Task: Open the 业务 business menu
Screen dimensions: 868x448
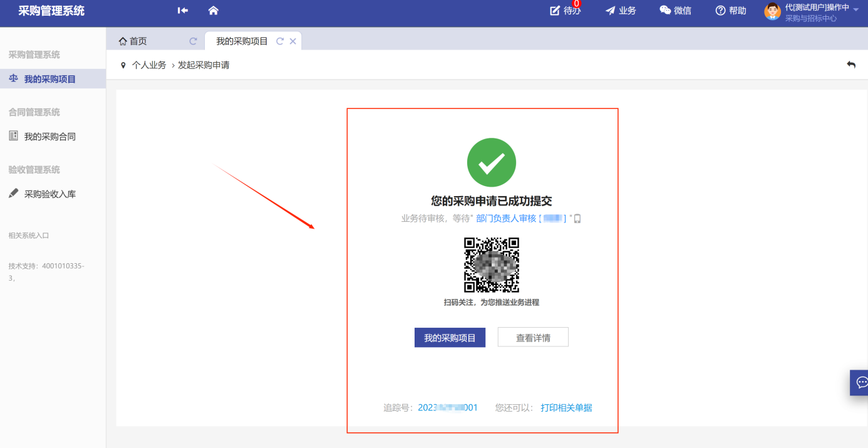Action: click(x=620, y=11)
